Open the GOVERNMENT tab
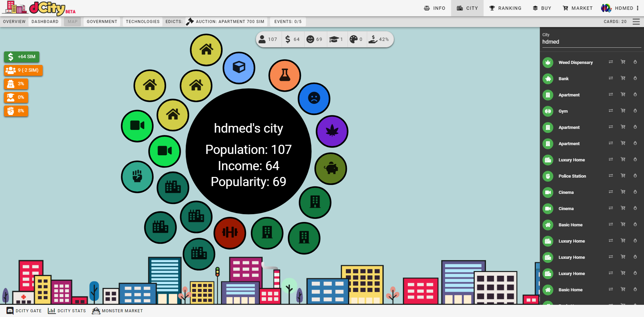 102,22
